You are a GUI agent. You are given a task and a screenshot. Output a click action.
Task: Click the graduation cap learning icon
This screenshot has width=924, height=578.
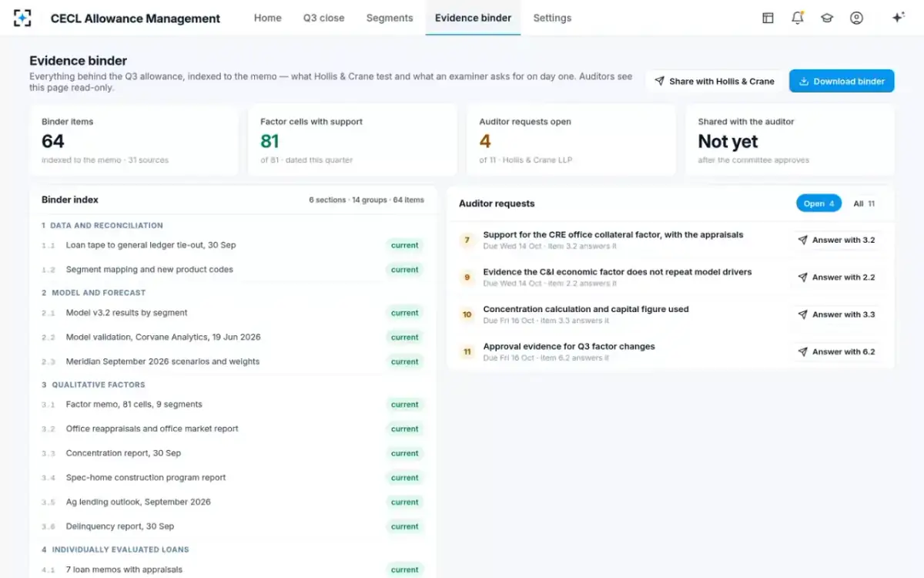(x=827, y=18)
